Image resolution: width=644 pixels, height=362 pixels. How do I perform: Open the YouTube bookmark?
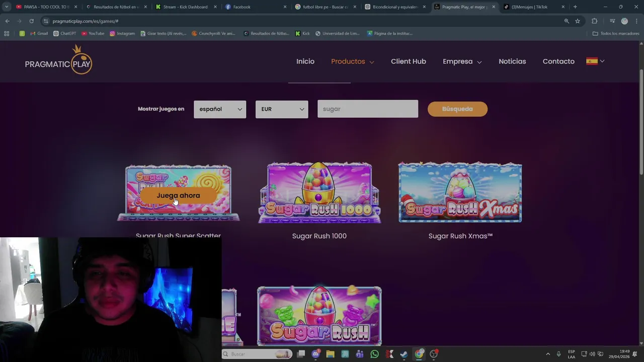point(93,34)
